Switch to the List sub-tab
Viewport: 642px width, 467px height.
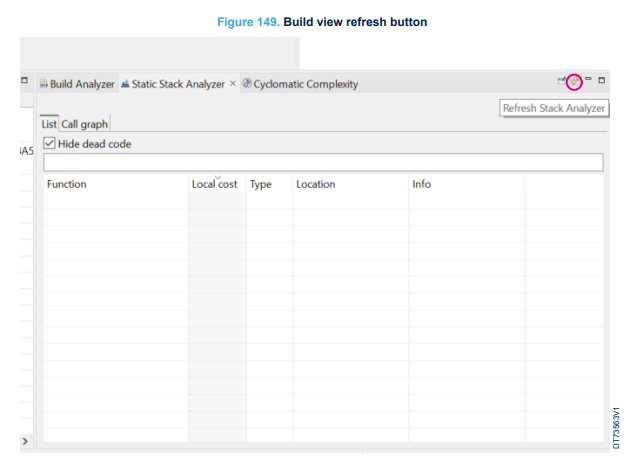click(49, 124)
